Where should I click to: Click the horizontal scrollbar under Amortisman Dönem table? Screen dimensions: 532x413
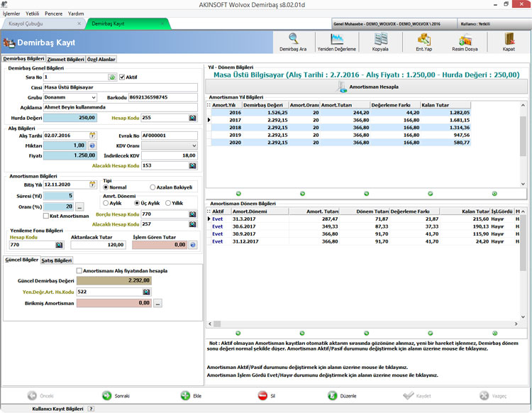click(363, 324)
